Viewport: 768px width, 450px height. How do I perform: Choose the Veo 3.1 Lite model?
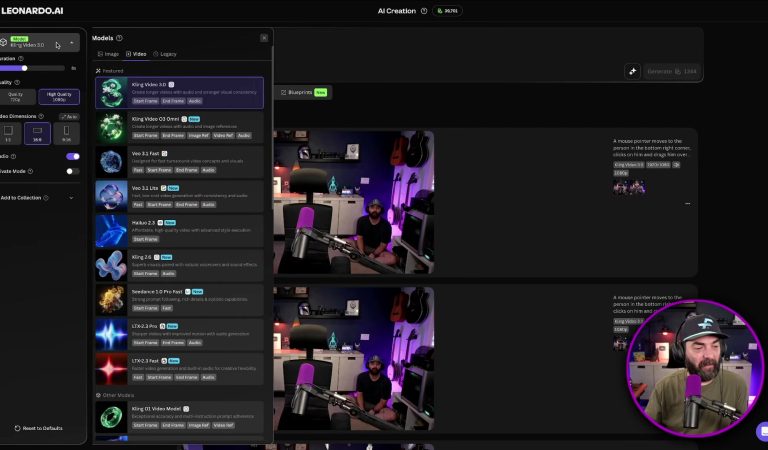(x=179, y=196)
